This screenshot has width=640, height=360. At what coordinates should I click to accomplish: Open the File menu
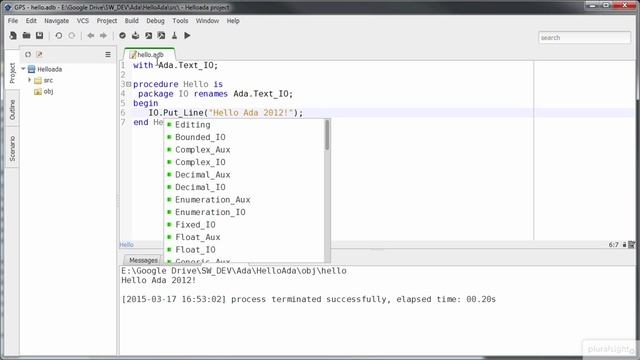click(x=13, y=21)
